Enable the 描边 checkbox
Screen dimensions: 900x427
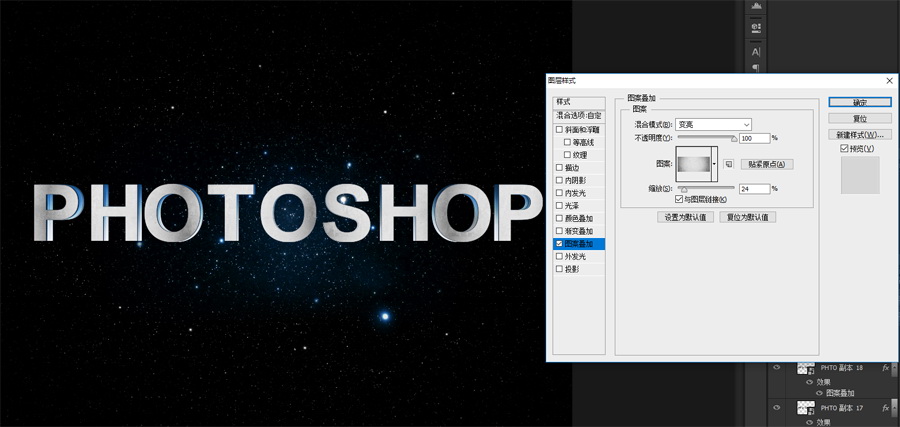tap(560, 168)
